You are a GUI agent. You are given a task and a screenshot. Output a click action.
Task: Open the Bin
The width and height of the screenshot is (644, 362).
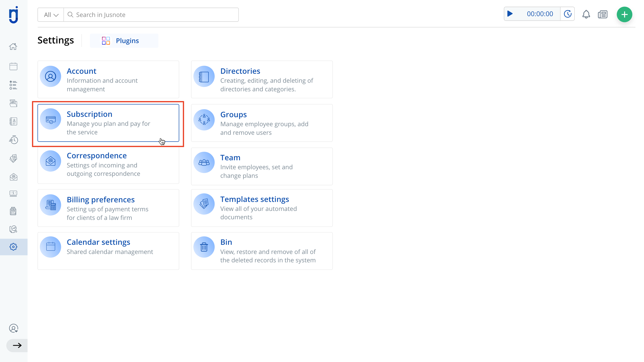click(x=262, y=251)
